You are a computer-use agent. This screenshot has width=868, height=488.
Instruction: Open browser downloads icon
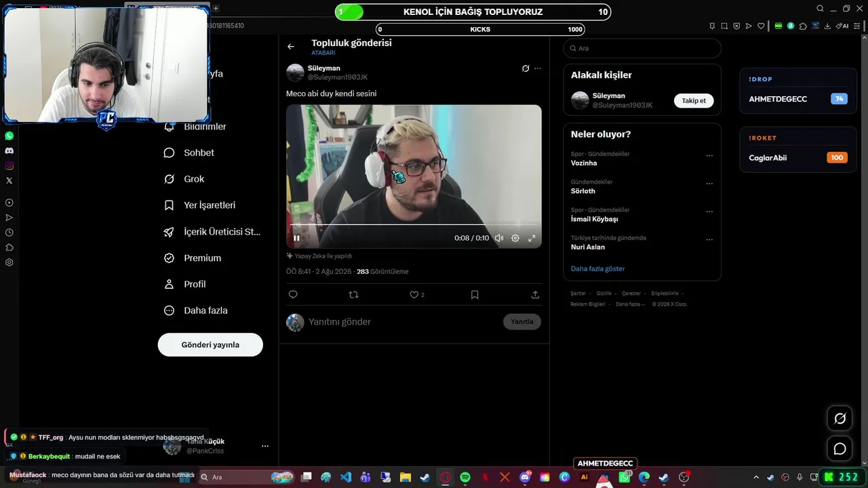point(827,26)
